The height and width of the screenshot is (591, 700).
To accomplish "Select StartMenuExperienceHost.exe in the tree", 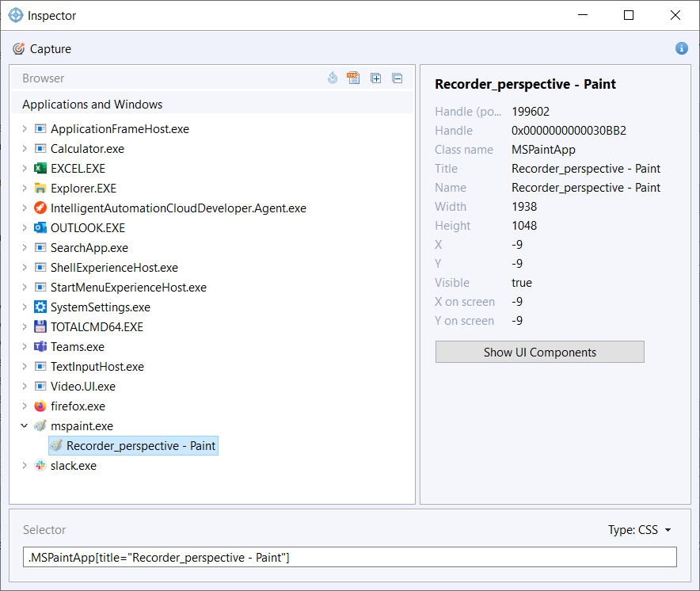I will (128, 288).
